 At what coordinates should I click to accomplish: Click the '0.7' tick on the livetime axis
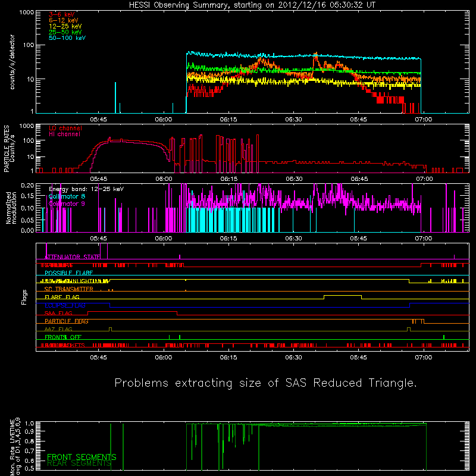point(29,451)
